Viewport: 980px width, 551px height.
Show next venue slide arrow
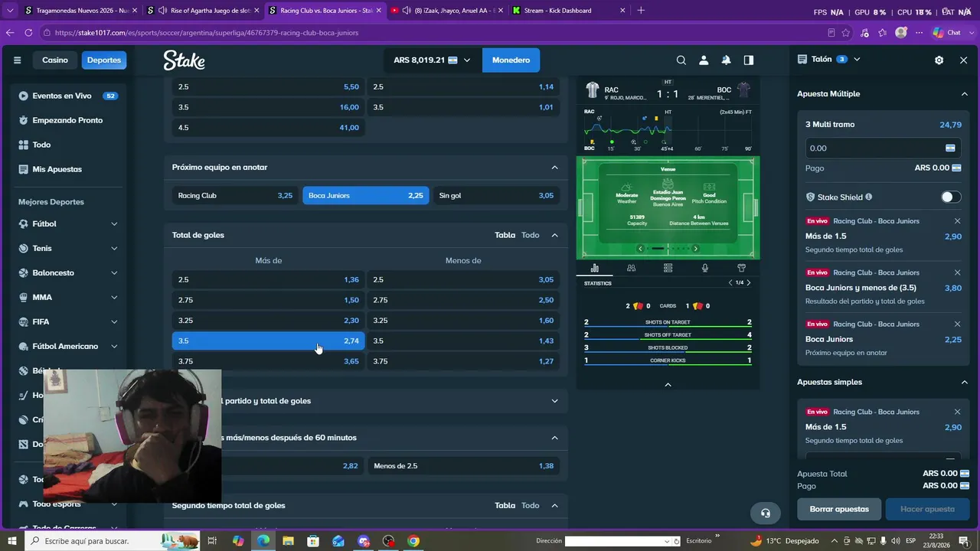pyautogui.click(x=695, y=248)
